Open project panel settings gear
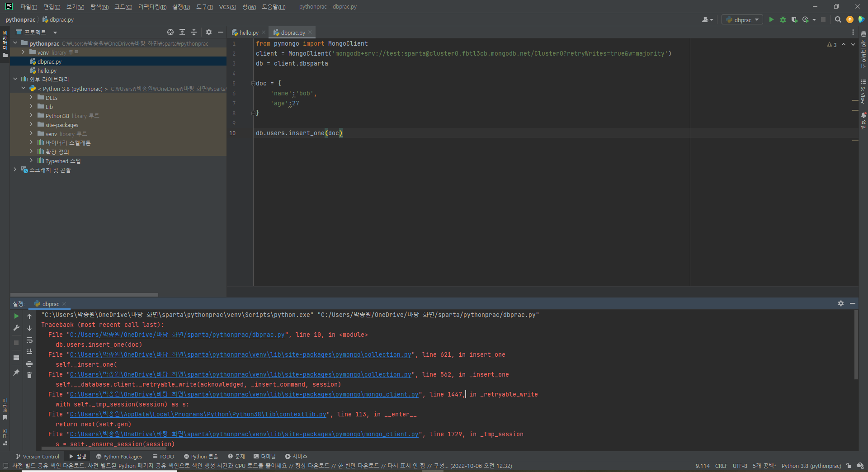 (208, 32)
